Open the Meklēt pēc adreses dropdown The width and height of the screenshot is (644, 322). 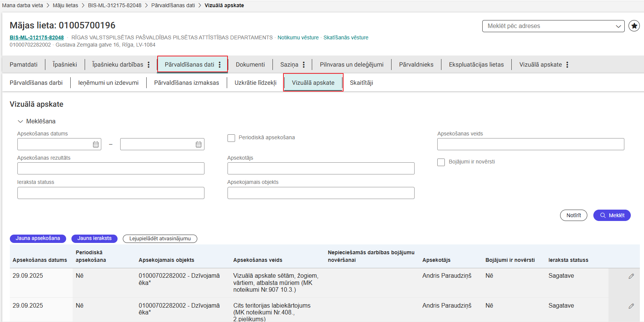(x=553, y=26)
